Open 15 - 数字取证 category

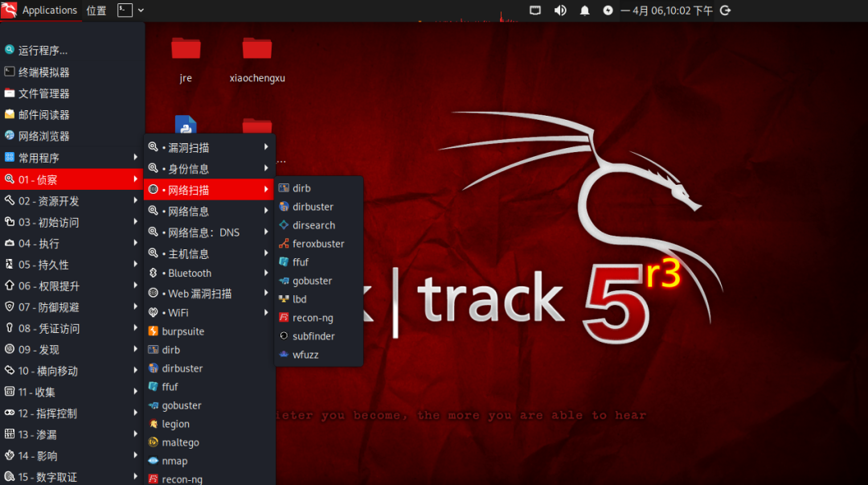coord(72,477)
